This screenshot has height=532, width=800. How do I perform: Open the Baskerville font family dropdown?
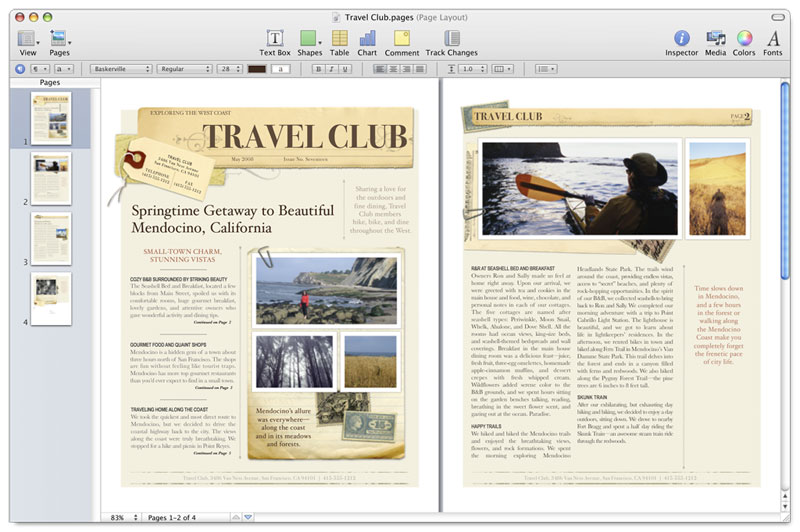pos(120,69)
